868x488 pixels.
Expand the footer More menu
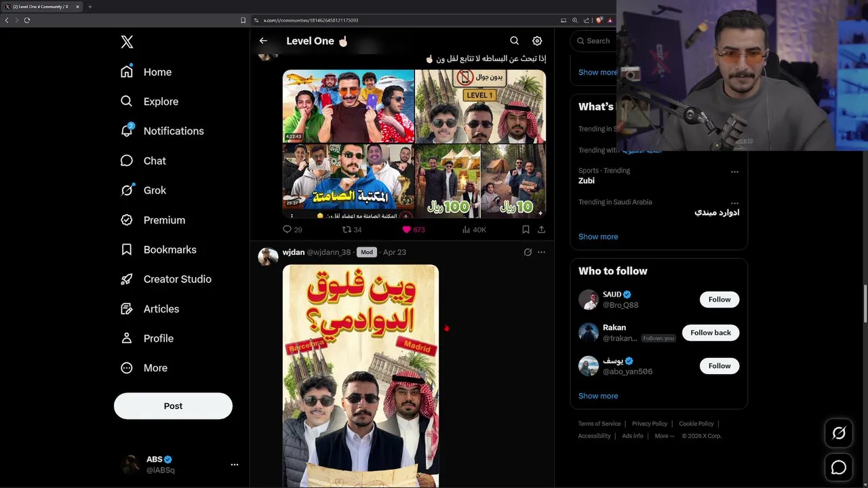(x=665, y=436)
